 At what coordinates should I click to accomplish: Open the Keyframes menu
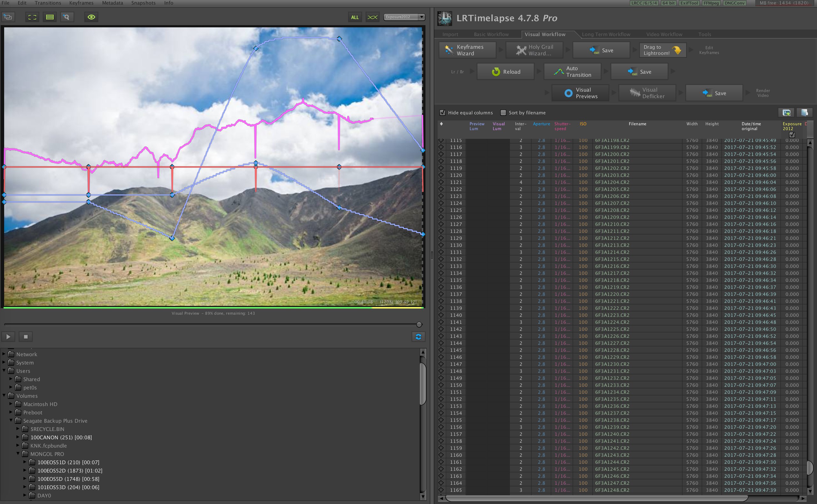[x=81, y=3]
